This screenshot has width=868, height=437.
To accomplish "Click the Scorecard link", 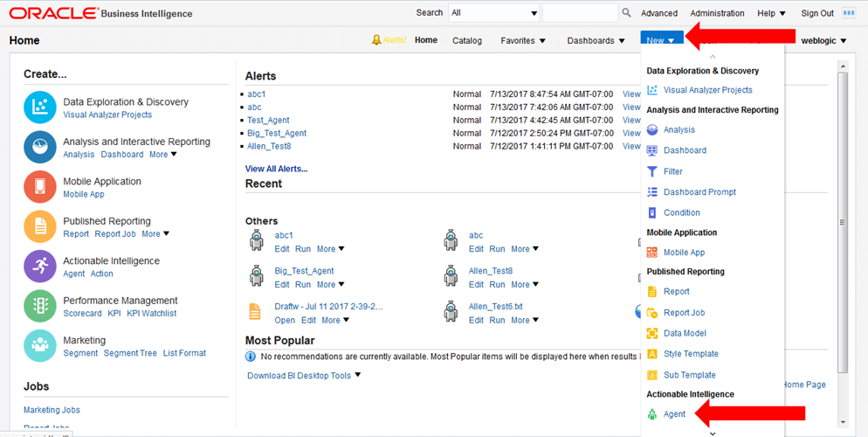I will pyautogui.click(x=82, y=314).
